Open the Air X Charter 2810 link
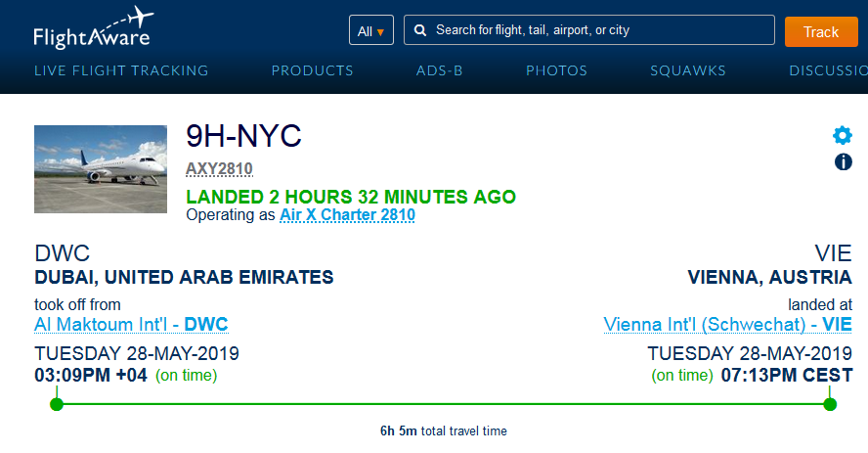 click(347, 215)
